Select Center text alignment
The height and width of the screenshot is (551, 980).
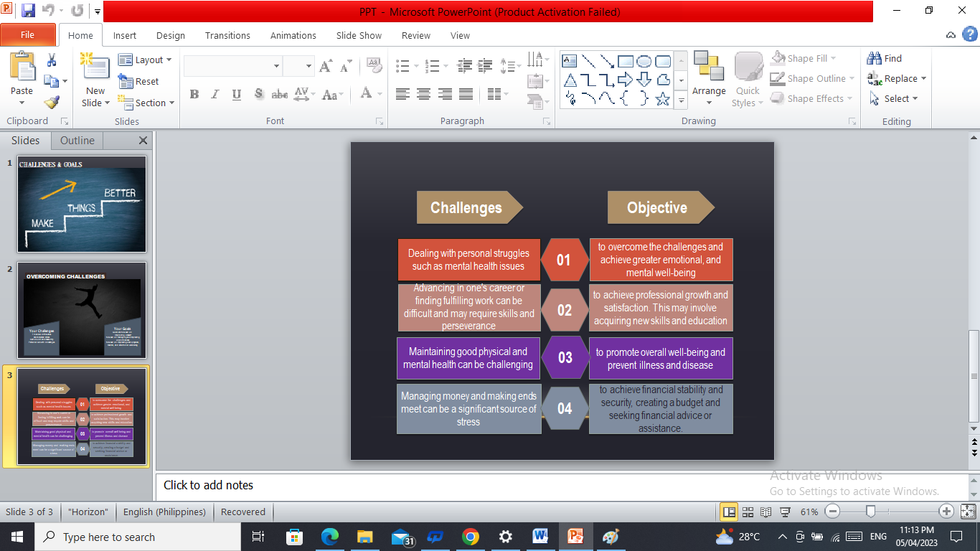point(424,94)
